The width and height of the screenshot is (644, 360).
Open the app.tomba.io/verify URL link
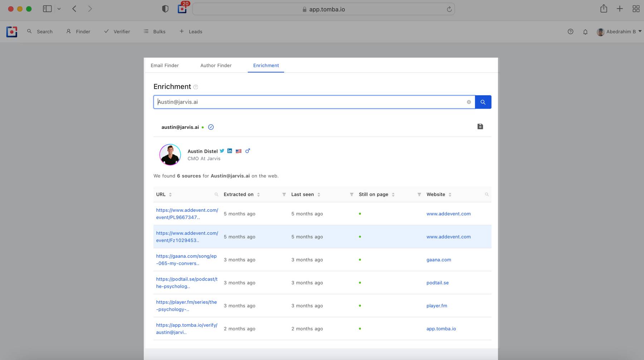(x=186, y=329)
